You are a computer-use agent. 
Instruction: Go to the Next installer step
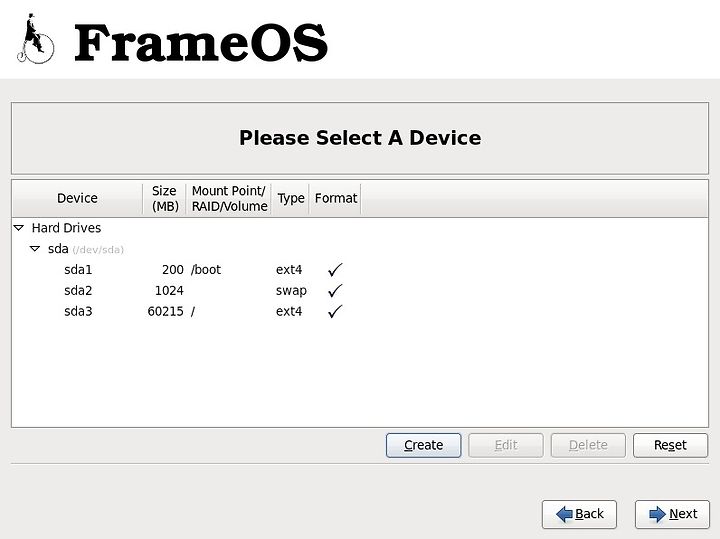point(672,514)
